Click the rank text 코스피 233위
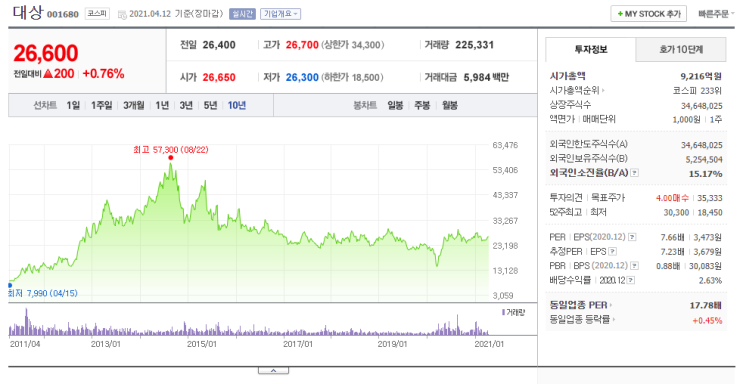743x384 pixels. click(697, 90)
